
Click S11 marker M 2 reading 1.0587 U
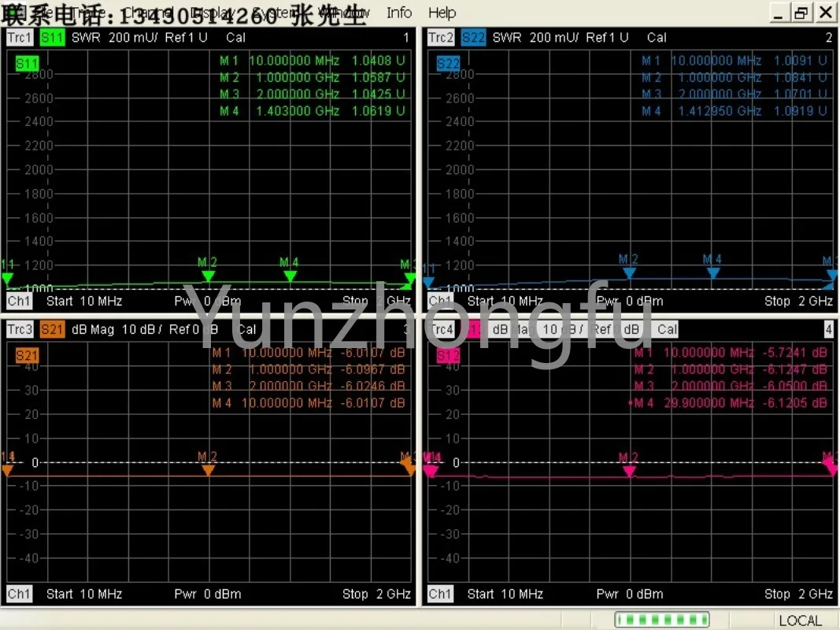[312, 77]
